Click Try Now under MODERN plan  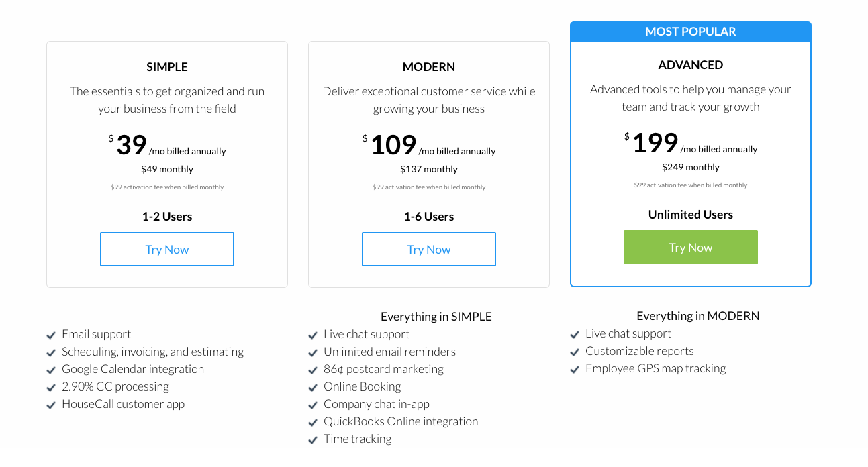click(x=429, y=250)
